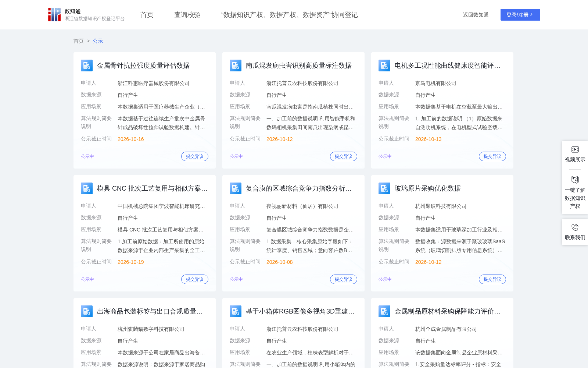Open title 金属骨针抗拉强度质量评估数据
This screenshot has height=368, width=588.
pos(143,66)
